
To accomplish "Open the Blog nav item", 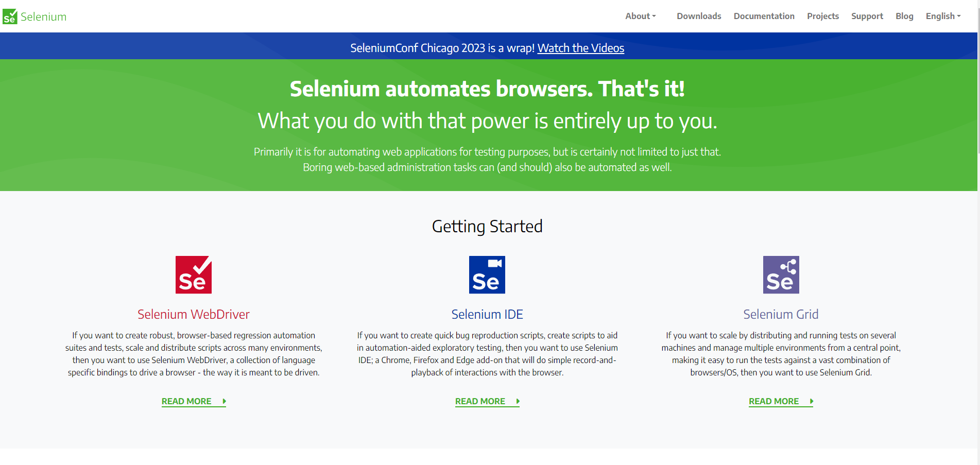I will (904, 16).
